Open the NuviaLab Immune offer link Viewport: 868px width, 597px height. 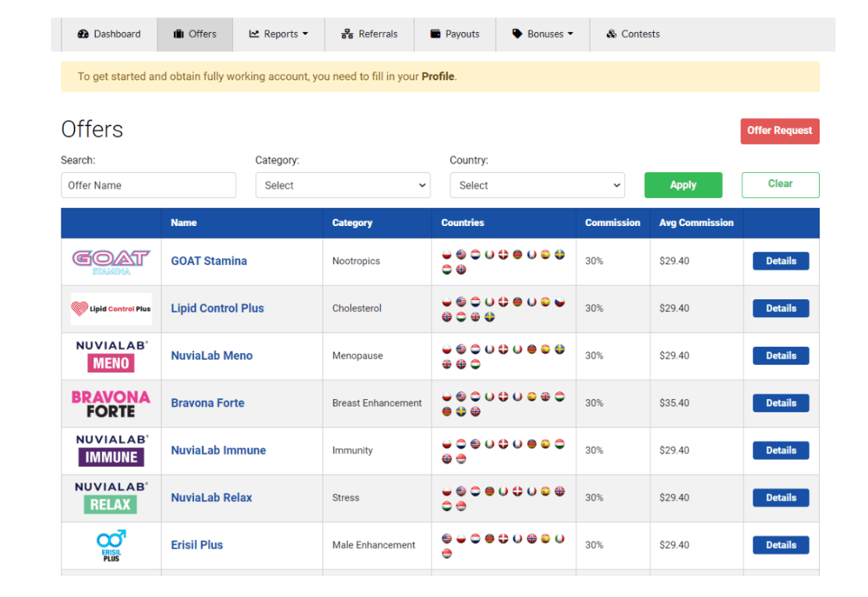[x=218, y=450]
